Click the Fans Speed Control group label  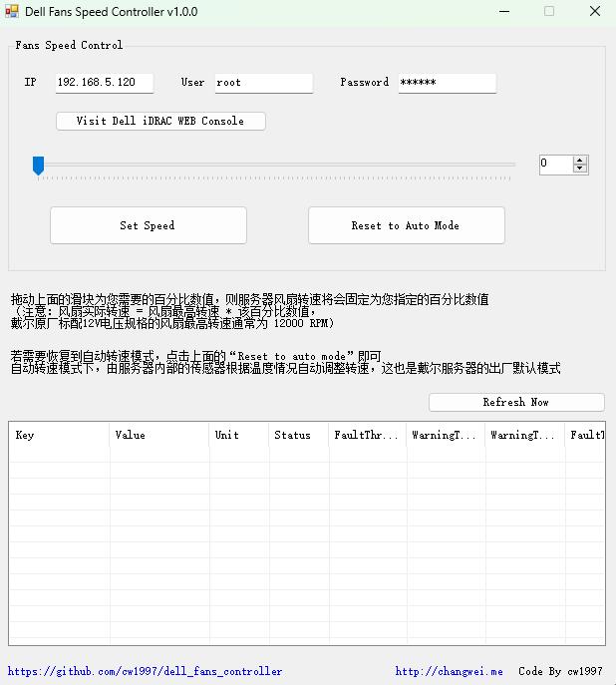69,45
